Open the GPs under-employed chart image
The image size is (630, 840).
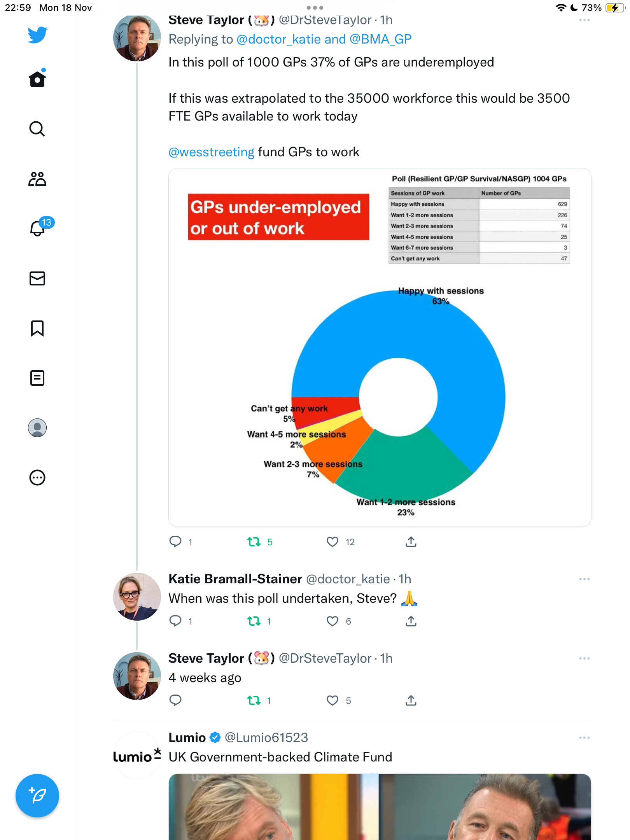coord(380,347)
